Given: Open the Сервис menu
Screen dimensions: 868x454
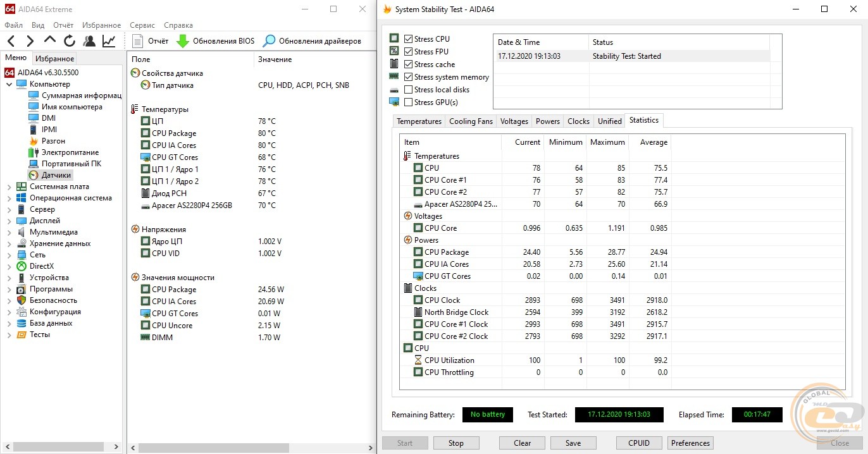Looking at the screenshot, I should pos(142,25).
